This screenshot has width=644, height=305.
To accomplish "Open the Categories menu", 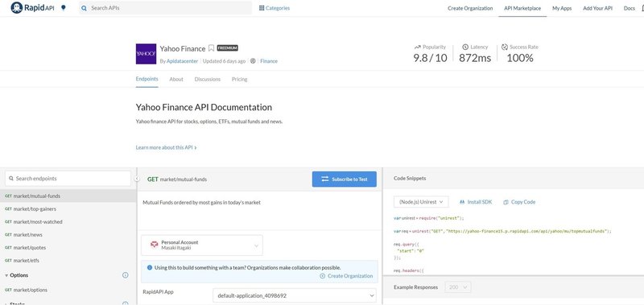I will point(275,8).
